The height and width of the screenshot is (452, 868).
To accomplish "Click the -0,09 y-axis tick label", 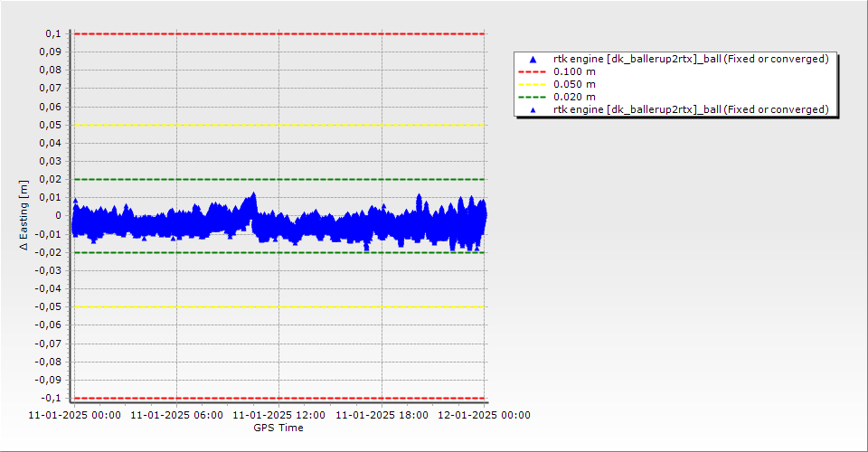I will point(48,380).
